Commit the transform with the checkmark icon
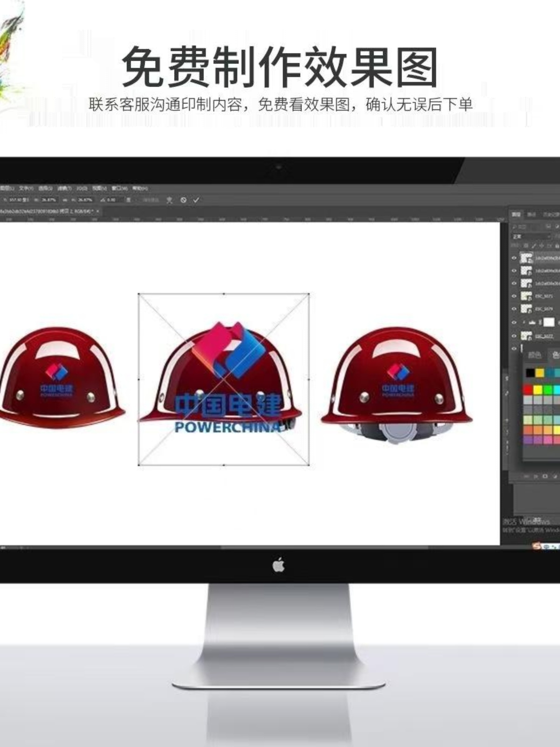Viewport: 560px width, 747px height. click(x=196, y=200)
